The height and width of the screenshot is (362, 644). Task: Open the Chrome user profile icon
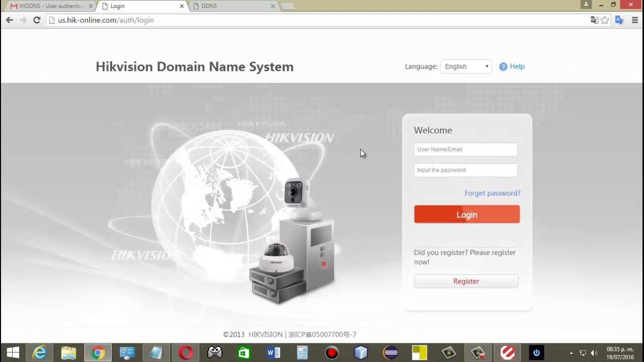(586, 4)
